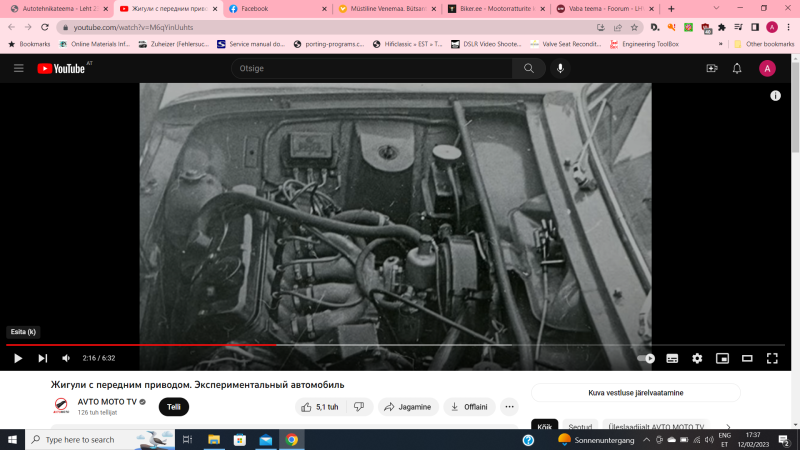
Task: Open File Explorer from the taskbar
Action: tap(214, 439)
